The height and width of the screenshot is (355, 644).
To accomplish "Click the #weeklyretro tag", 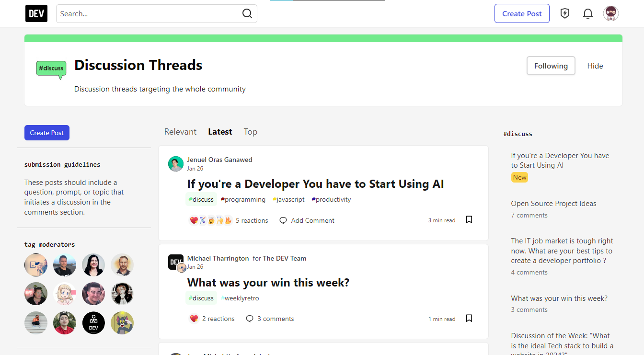I will coord(240,298).
